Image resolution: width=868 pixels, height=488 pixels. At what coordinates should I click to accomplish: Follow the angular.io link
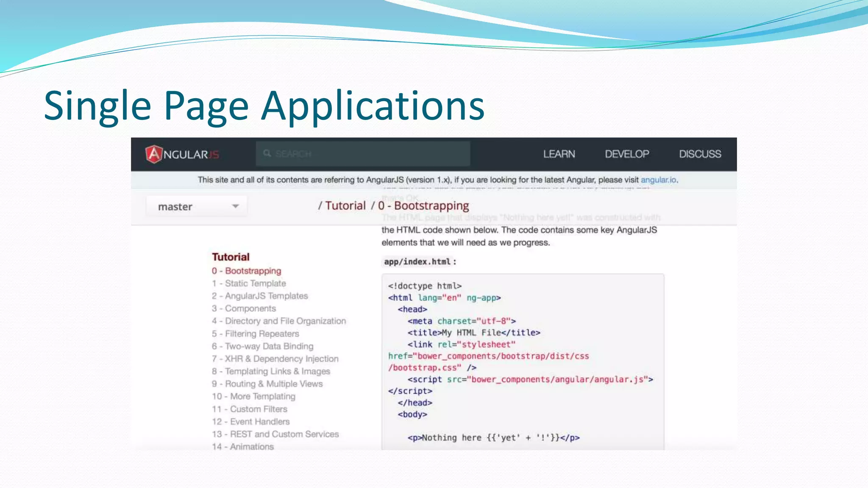(x=658, y=180)
